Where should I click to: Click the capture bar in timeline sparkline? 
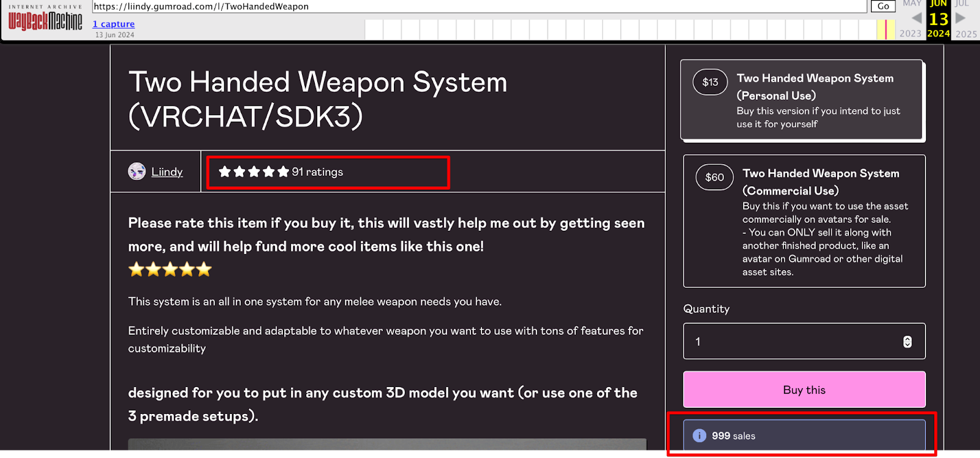(886, 29)
